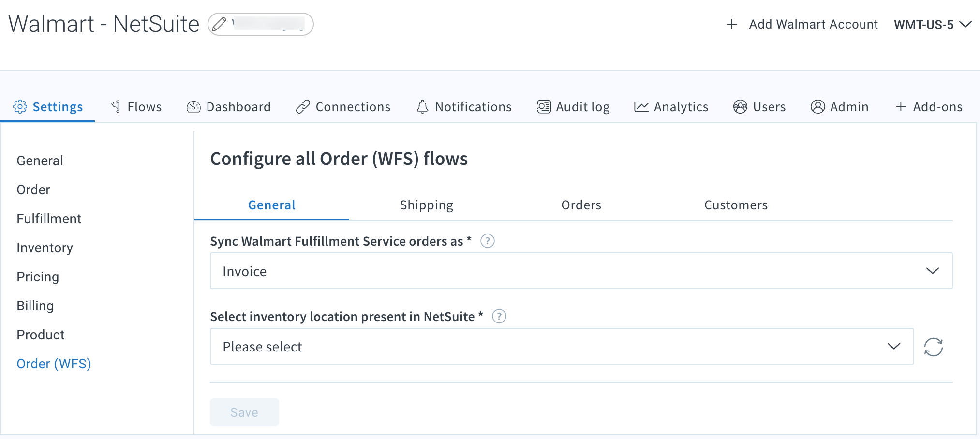Open the Notifications tab
Viewport: 980px width, 439px height.
point(464,107)
